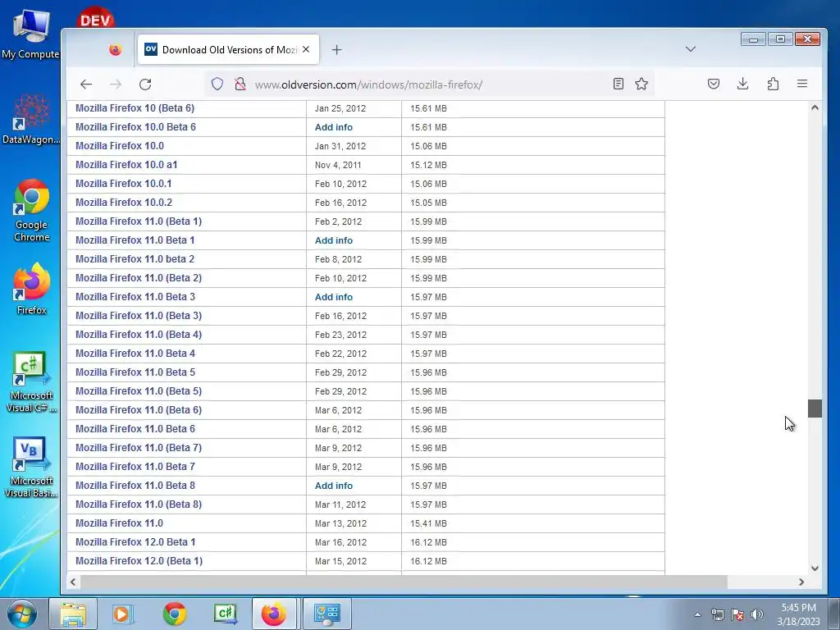
Task: Select the Download Old Versions of Mozilla tab
Action: [x=228, y=50]
